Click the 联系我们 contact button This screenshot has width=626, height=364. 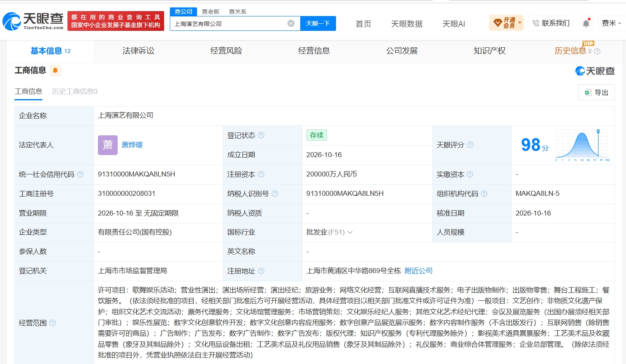tap(551, 23)
